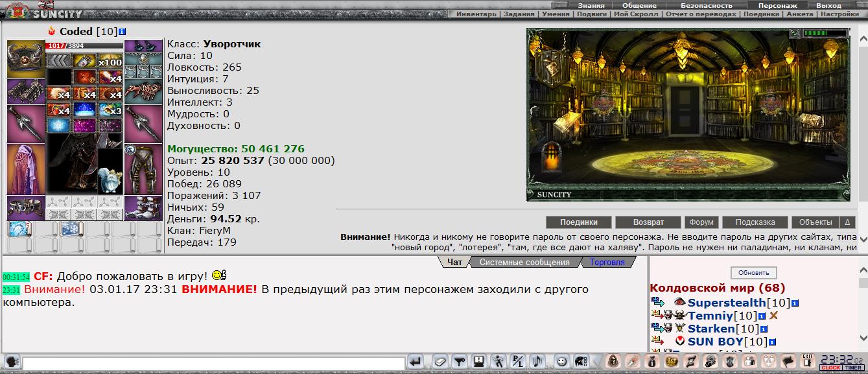Screen dimensions: 868x374
Task: Click the speaker head icon by chat input
Action: pos(11,361)
